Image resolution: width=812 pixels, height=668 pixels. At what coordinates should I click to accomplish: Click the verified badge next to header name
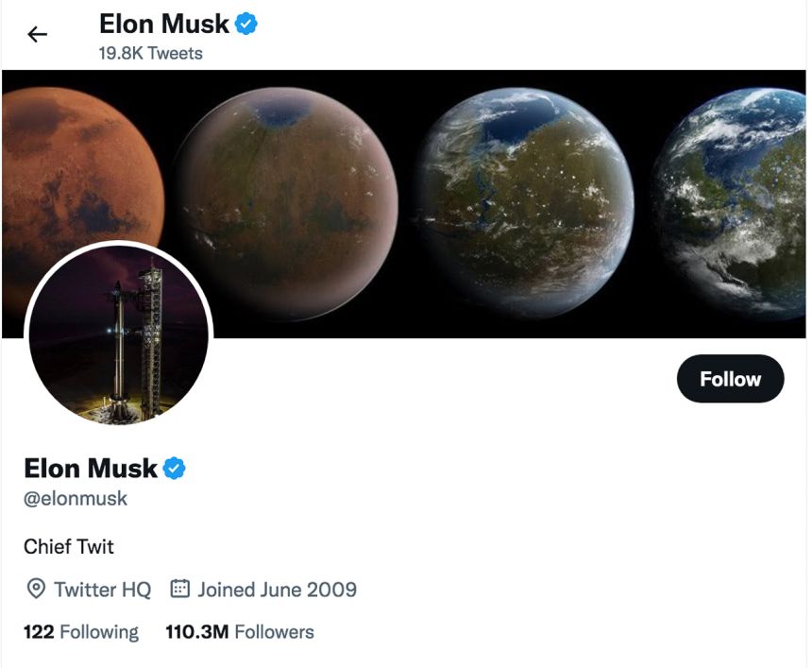point(245,24)
